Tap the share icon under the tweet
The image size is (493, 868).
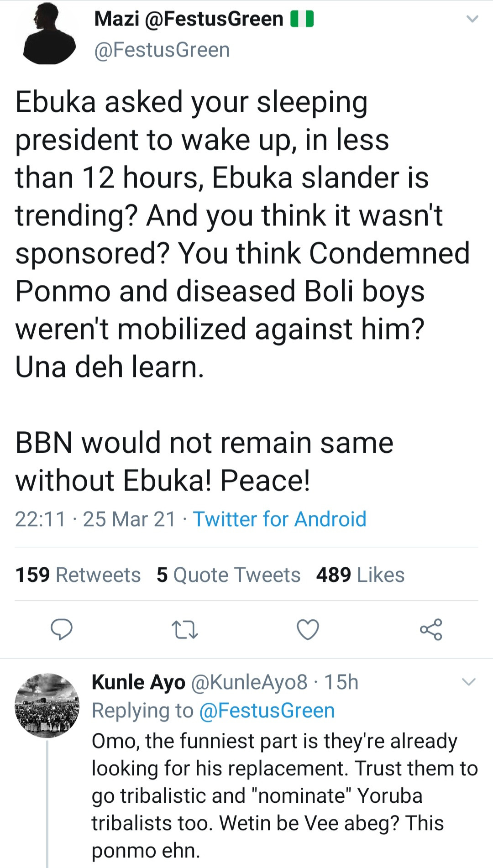[431, 630]
